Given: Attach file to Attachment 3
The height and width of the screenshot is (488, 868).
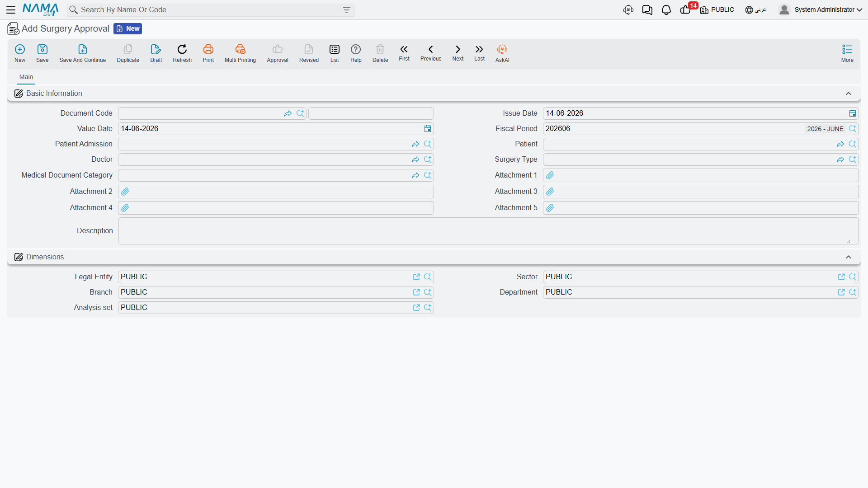Looking at the screenshot, I should [x=550, y=192].
